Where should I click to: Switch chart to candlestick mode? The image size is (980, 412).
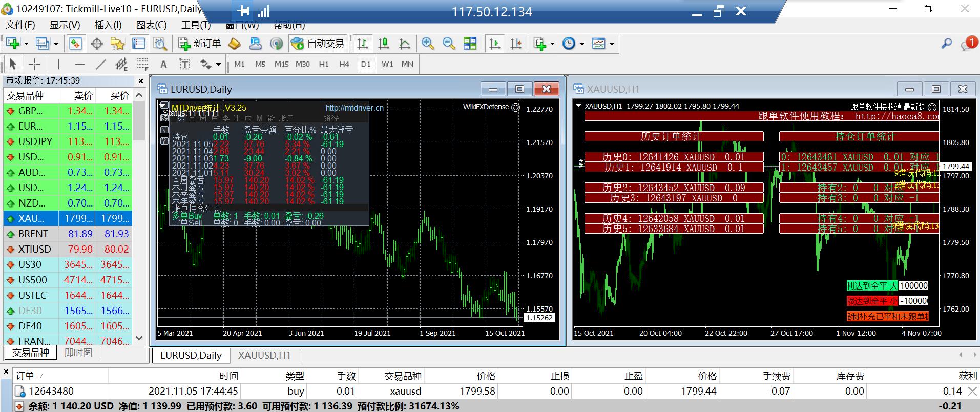[x=384, y=44]
